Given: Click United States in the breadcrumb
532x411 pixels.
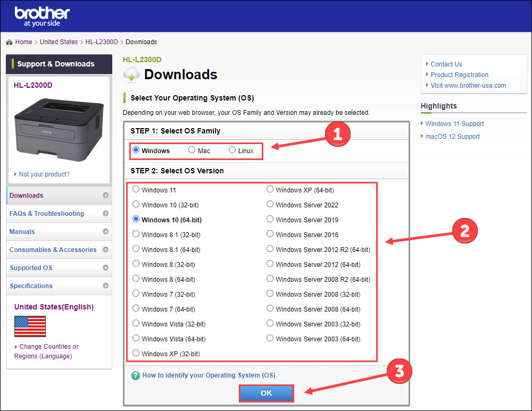Looking at the screenshot, I should pyautogui.click(x=59, y=42).
